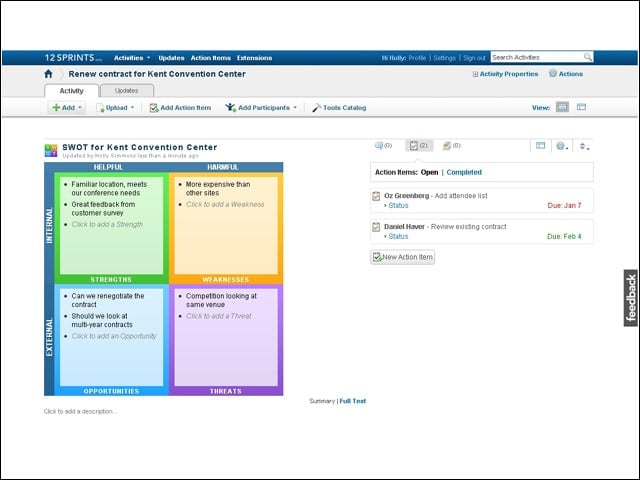Click to add a Threat
Screen dimensions: 640x480
point(218,316)
